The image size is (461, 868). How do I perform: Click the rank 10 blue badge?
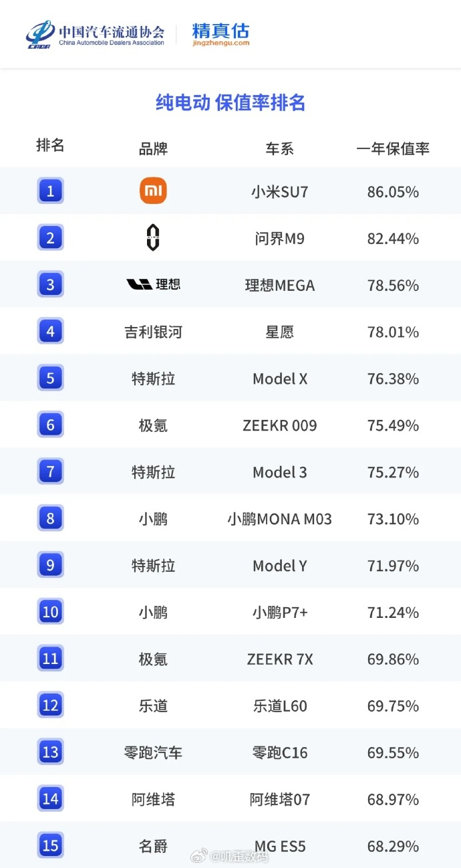pyautogui.click(x=50, y=612)
